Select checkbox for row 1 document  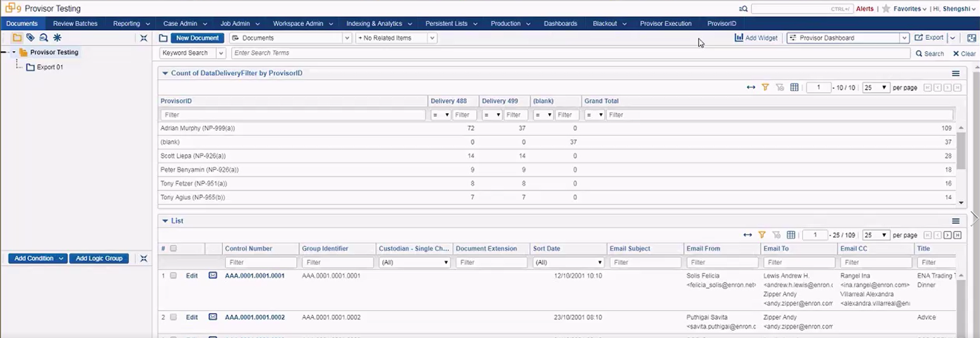[x=174, y=275]
